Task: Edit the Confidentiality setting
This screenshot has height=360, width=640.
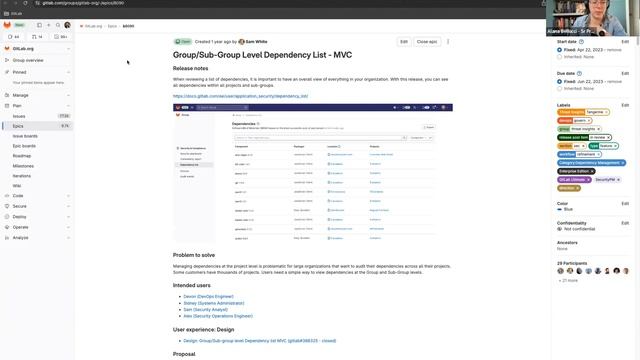Action: point(625,223)
